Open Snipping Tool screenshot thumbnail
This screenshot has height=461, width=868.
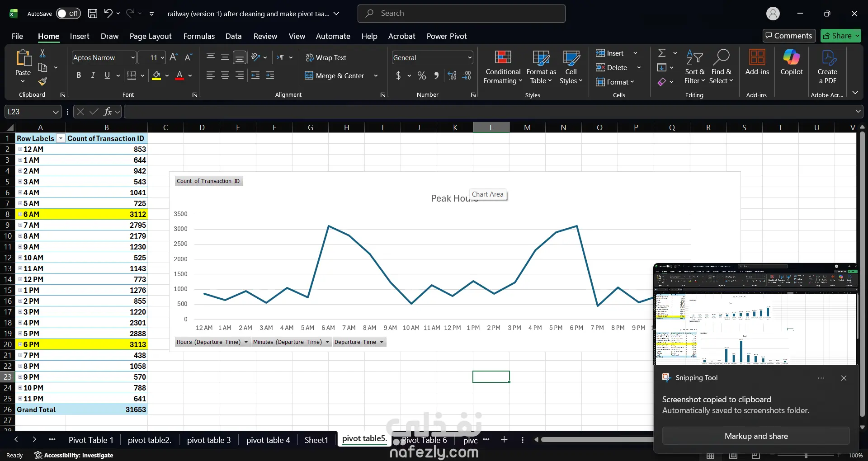(756, 315)
